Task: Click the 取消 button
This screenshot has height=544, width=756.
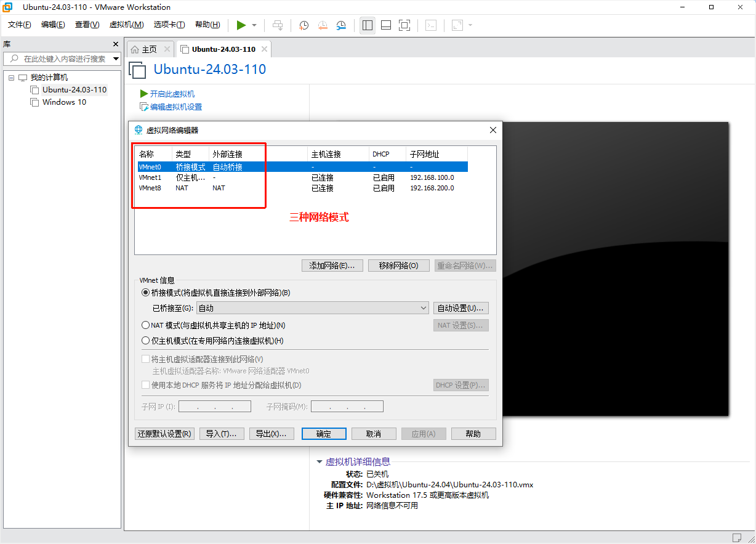Action: coord(374,434)
